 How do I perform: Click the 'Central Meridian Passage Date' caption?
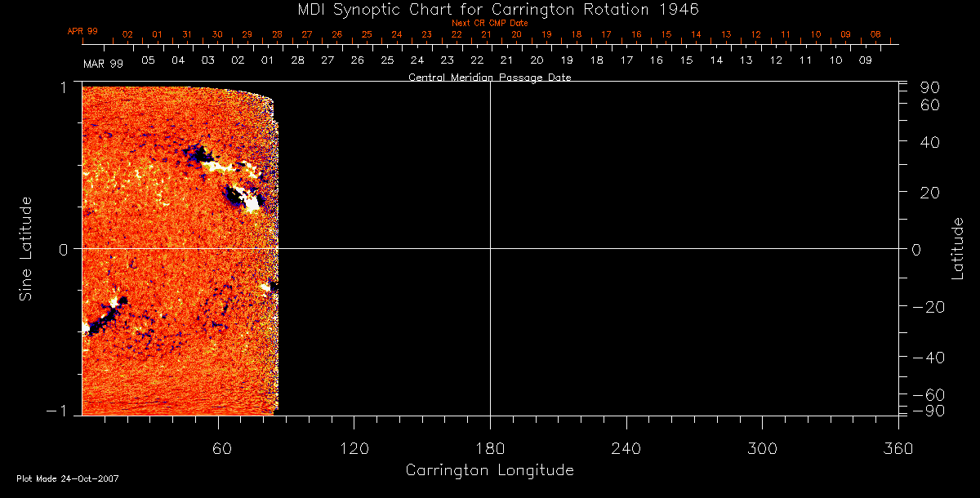click(489, 78)
